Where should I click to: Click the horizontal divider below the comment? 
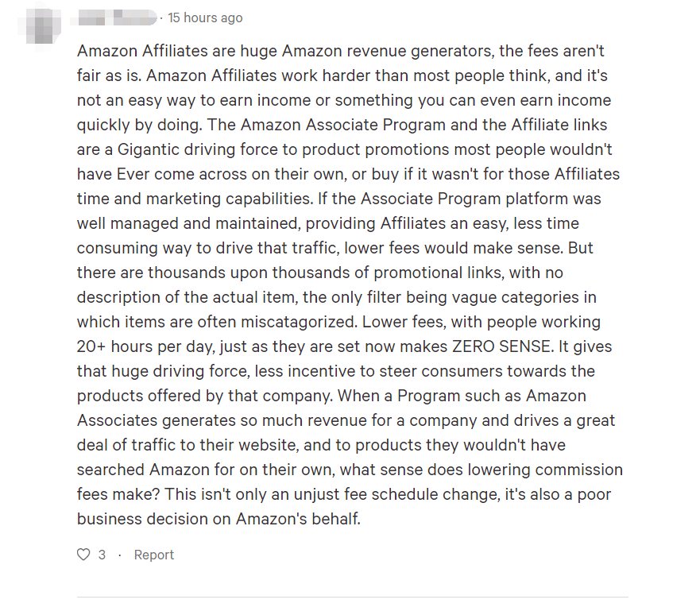[352, 597]
